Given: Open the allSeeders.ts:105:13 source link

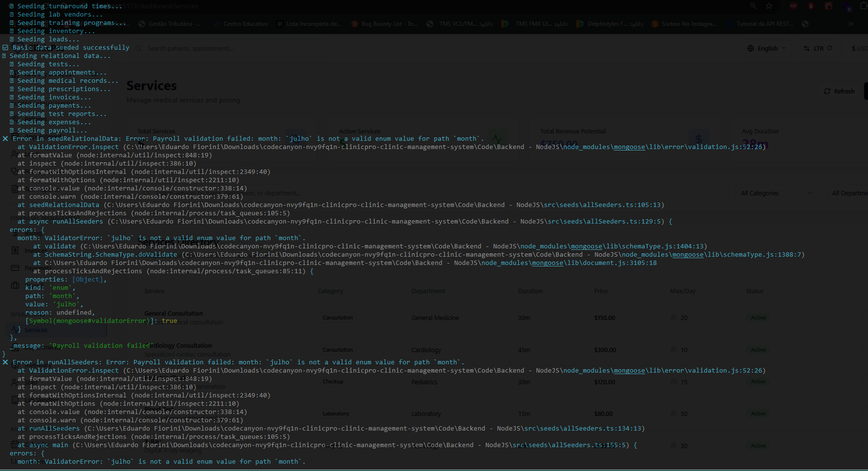Looking at the screenshot, I should 605,205.
